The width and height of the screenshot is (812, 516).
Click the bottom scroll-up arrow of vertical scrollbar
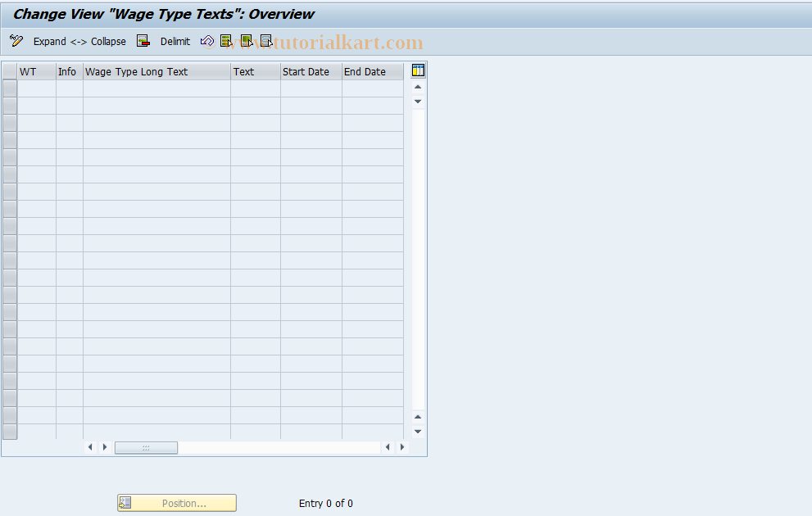coord(418,417)
